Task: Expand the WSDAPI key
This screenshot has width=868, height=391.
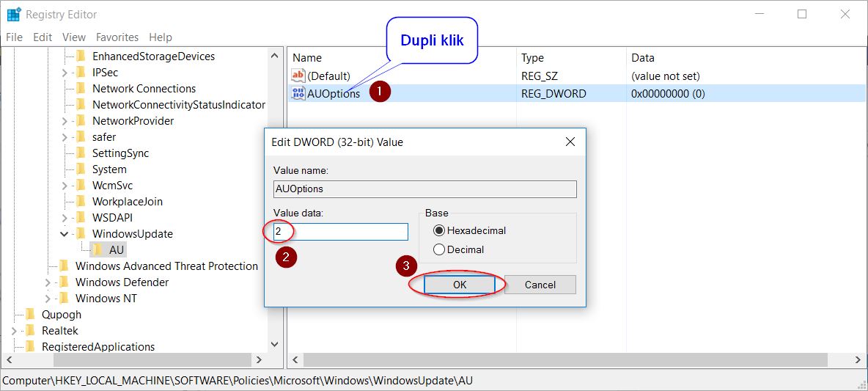Action: click(x=65, y=218)
